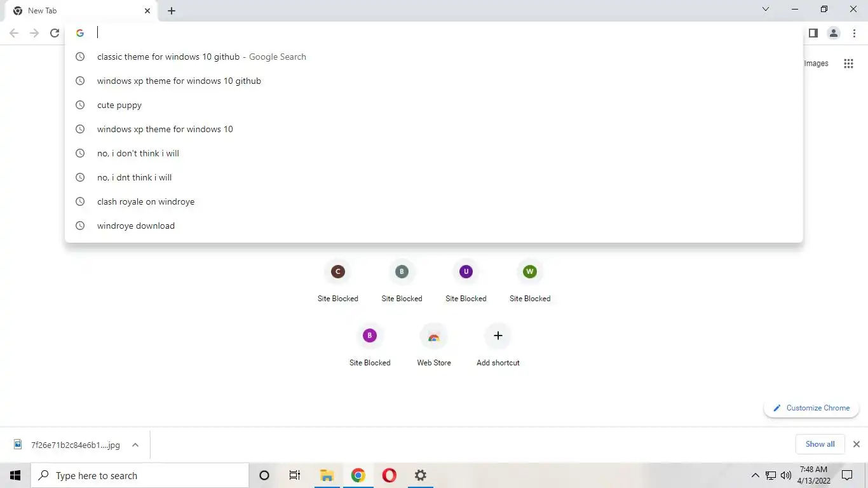This screenshot has width=868, height=488.
Task: Open Cortana circle icon on taskbar
Action: point(264,475)
